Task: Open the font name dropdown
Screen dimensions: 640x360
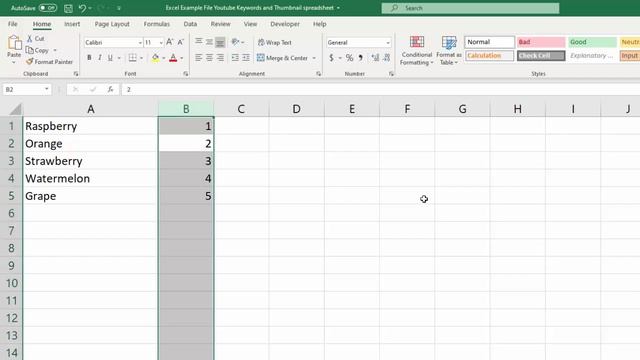Action: (x=140, y=42)
